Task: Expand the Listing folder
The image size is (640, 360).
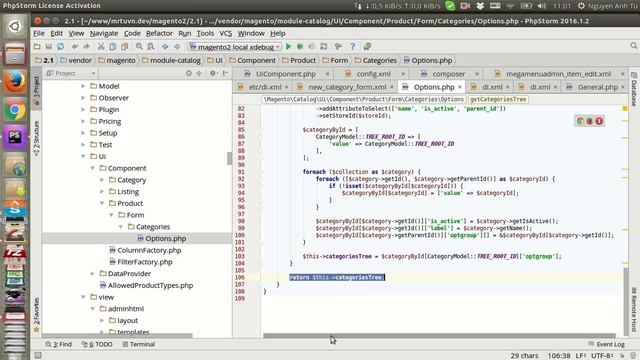Action: click(102, 191)
